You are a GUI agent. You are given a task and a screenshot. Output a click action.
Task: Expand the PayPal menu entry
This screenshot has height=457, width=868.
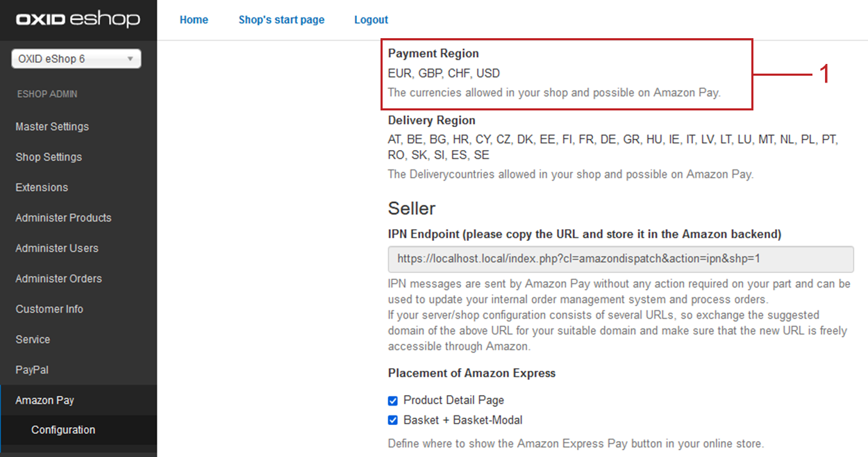point(32,370)
